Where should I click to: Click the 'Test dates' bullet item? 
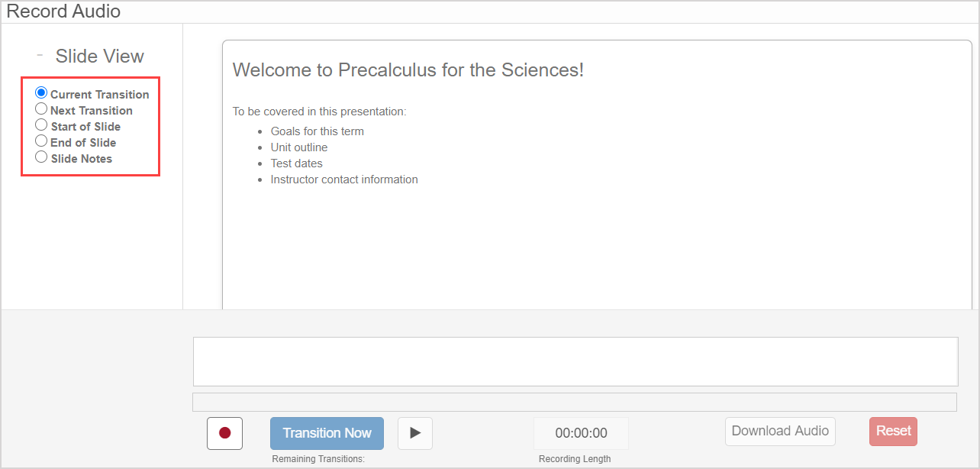[x=296, y=163]
